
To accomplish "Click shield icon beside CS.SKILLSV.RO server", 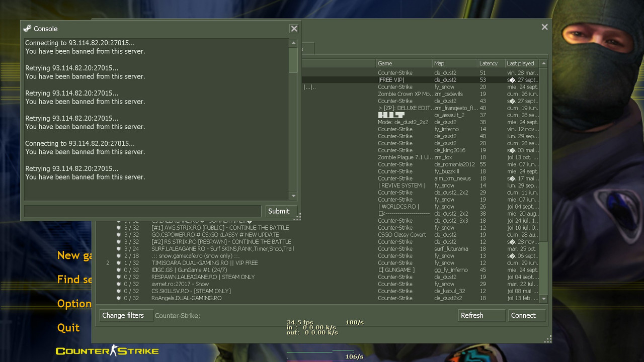I will pos(119,291).
